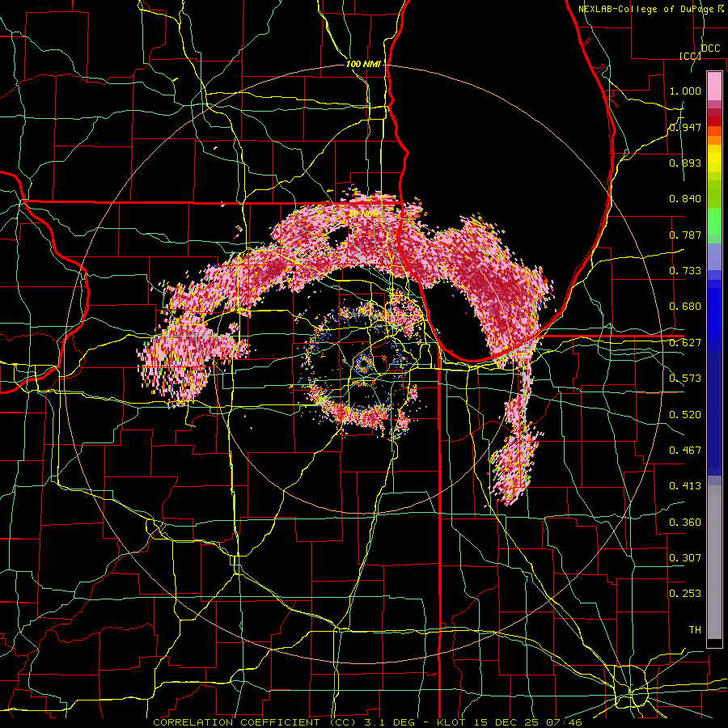Click the 0.573 scale value

(685, 379)
